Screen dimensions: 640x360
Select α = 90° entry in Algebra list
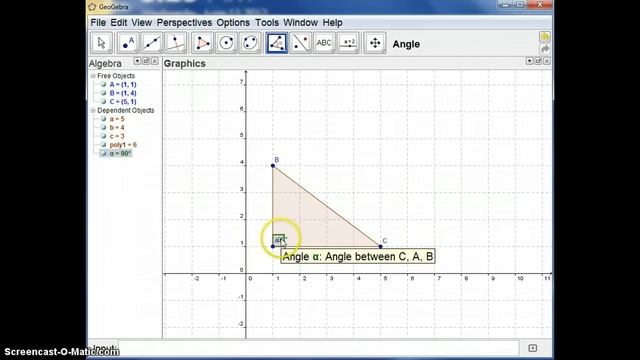120,153
